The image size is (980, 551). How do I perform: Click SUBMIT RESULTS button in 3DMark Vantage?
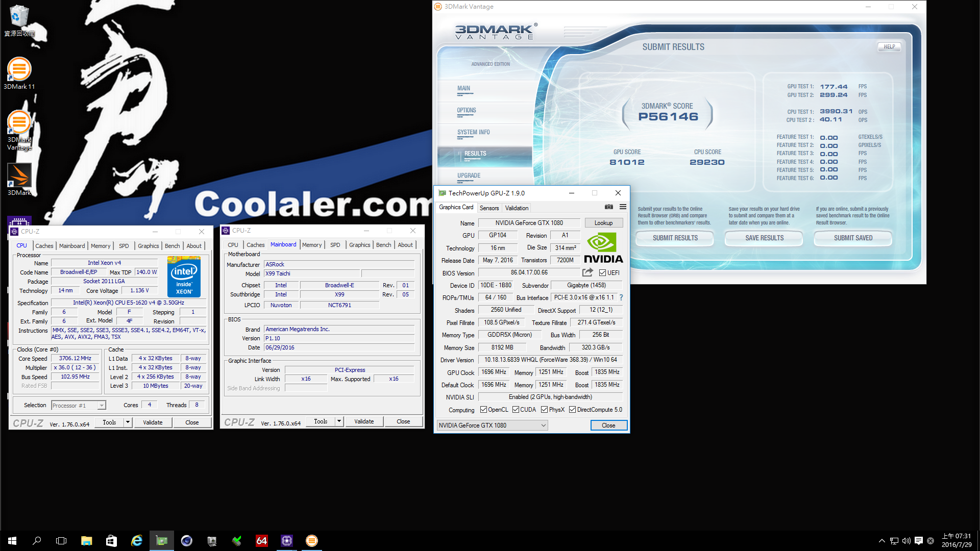click(x=675, y=238)
